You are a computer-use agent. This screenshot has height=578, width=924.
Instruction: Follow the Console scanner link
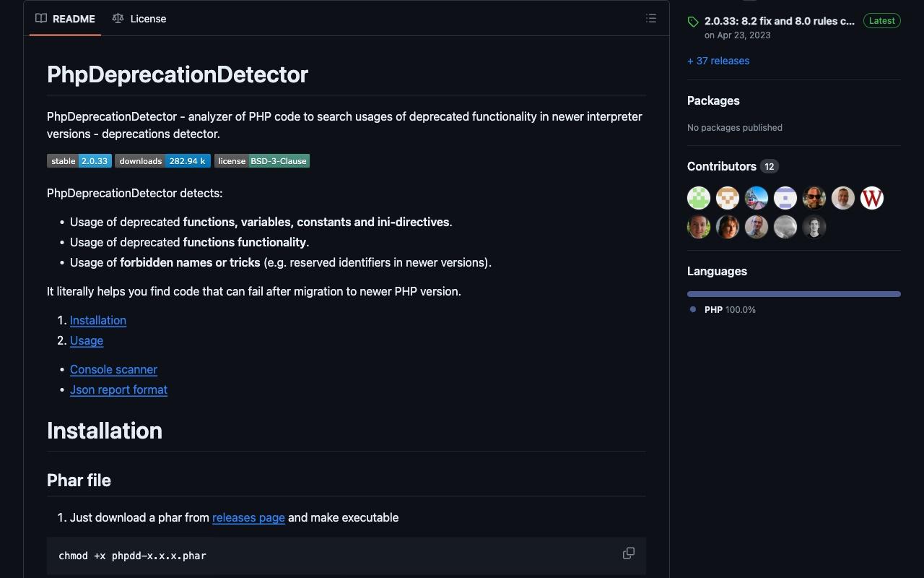pos(113,369)
